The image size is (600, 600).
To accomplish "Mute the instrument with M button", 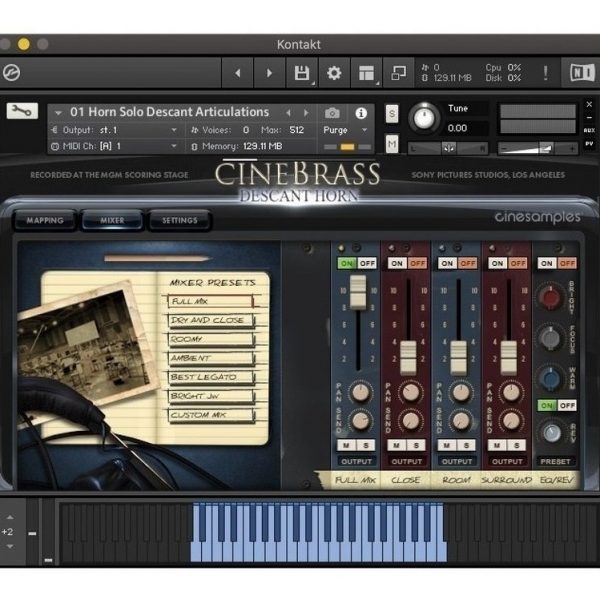I will click(x=392, y=144).
